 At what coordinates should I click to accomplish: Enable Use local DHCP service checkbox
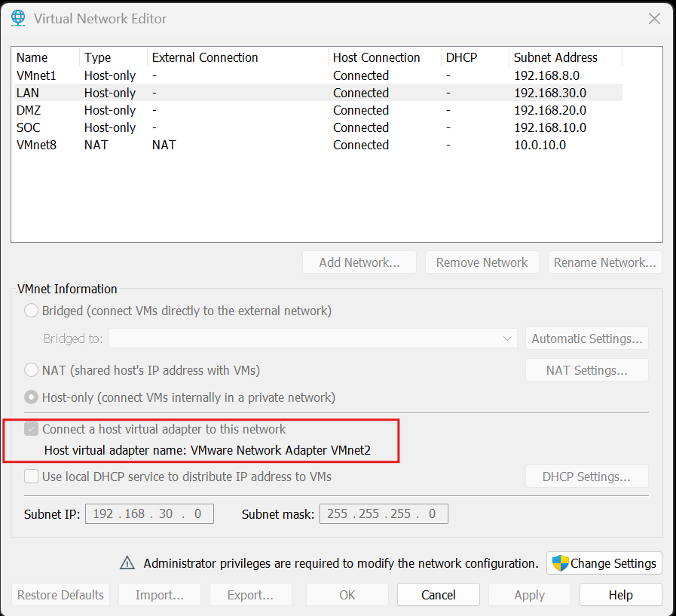click(x=32, y=477)
